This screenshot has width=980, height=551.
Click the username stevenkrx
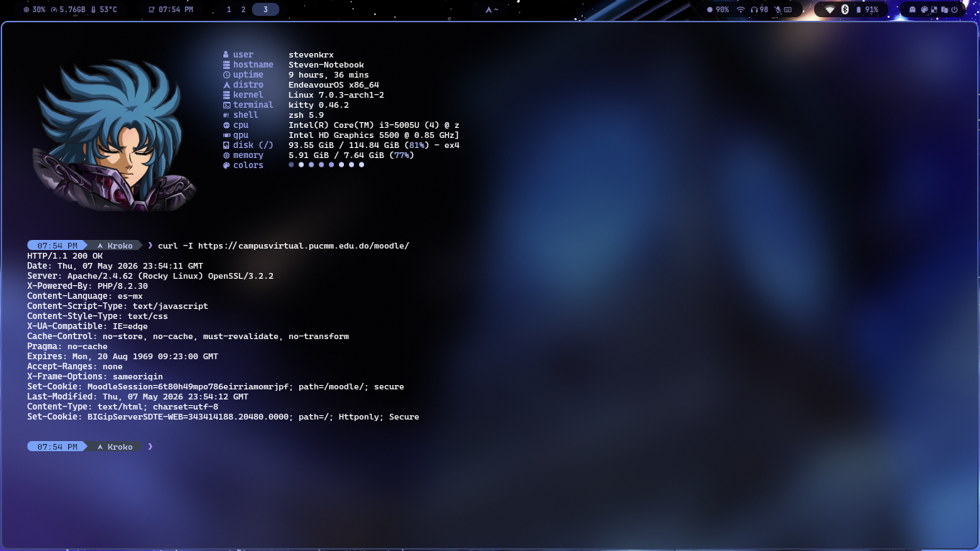(311, 55)
